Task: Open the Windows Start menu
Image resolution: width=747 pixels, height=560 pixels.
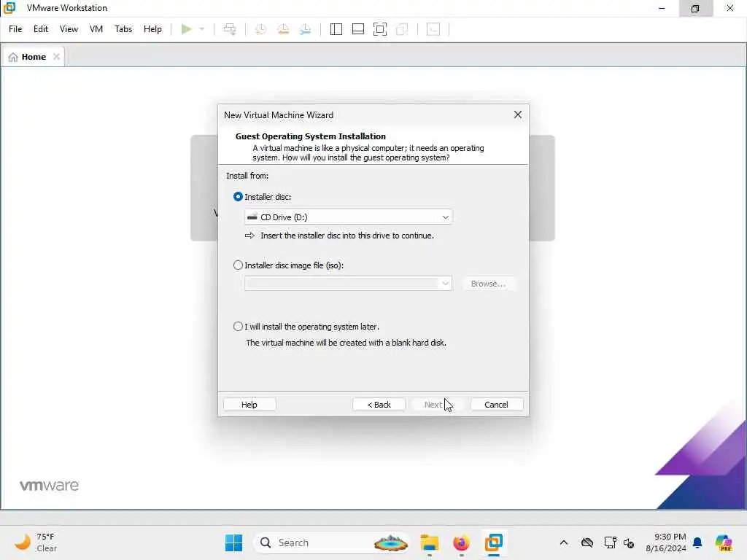Action: 233,542
